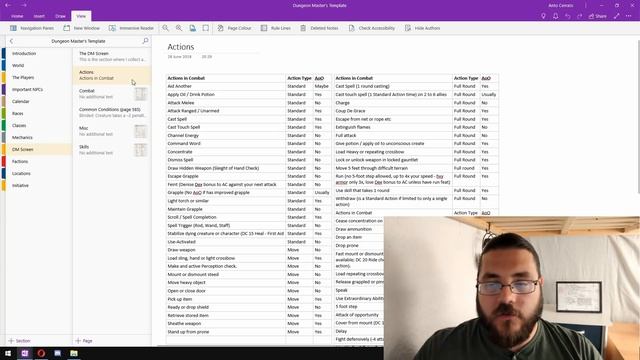The image size is (640, 360).
Task: Open Deleted Notes
Action: [320, 28]
